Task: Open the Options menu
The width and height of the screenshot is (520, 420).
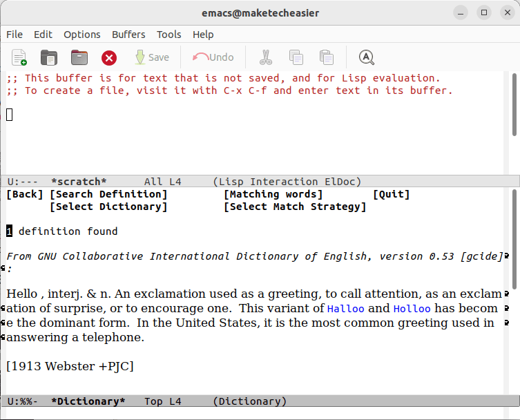Action: [82, 35]
